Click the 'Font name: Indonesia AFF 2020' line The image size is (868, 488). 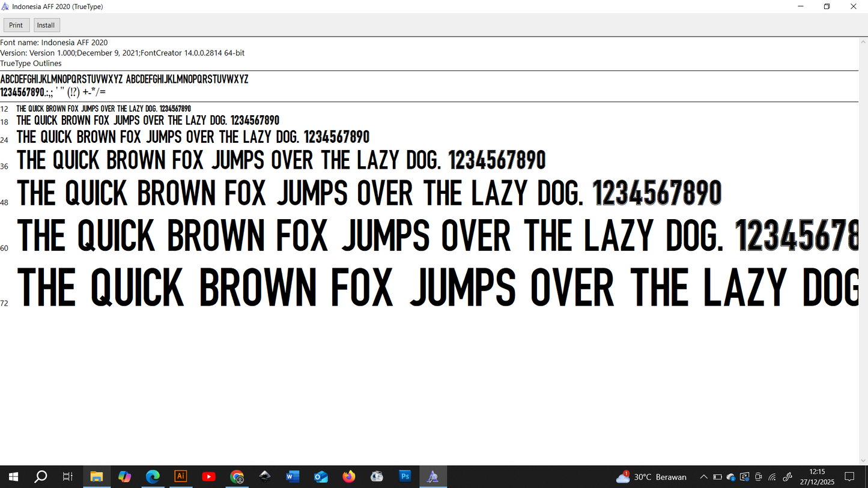(54, 43)
